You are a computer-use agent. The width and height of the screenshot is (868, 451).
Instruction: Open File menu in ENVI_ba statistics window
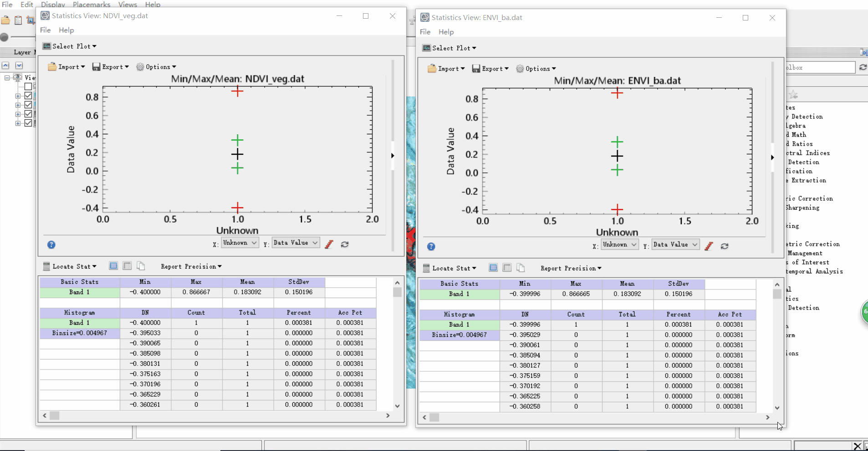pos(425,32)
